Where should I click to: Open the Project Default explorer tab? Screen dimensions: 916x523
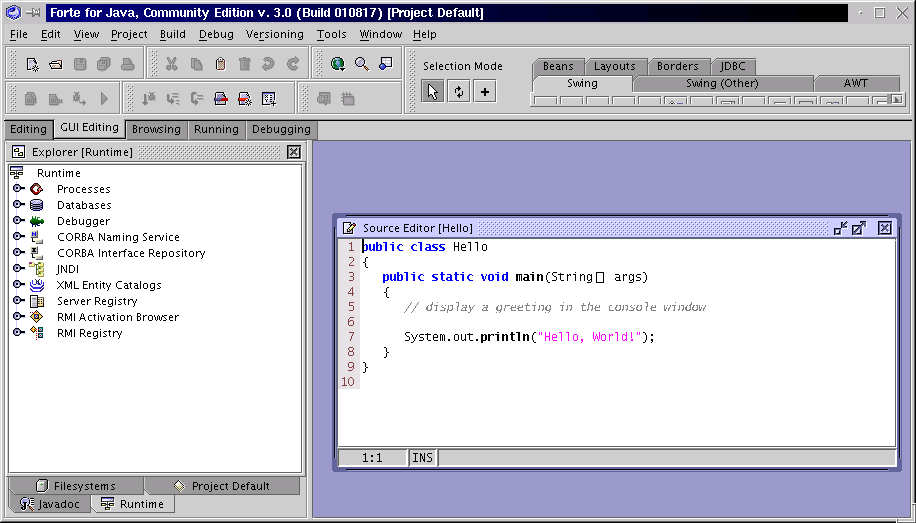click(x=222, y=486)
